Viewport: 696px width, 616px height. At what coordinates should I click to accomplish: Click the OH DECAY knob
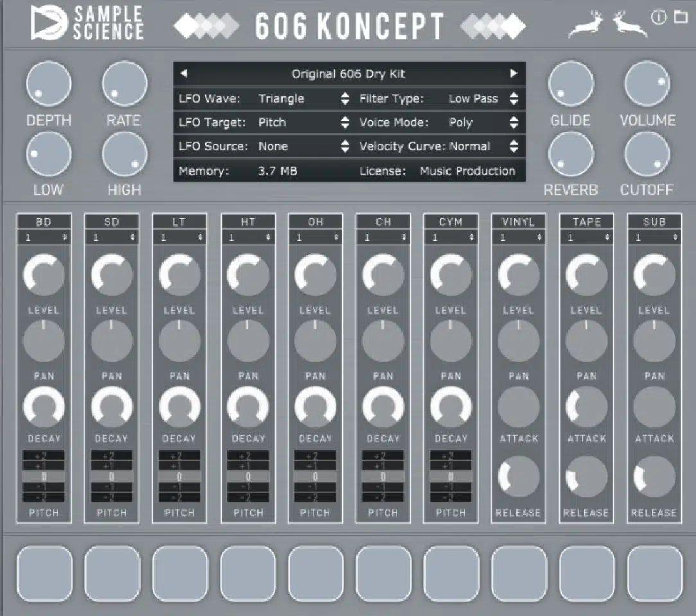tap(316, 407)
